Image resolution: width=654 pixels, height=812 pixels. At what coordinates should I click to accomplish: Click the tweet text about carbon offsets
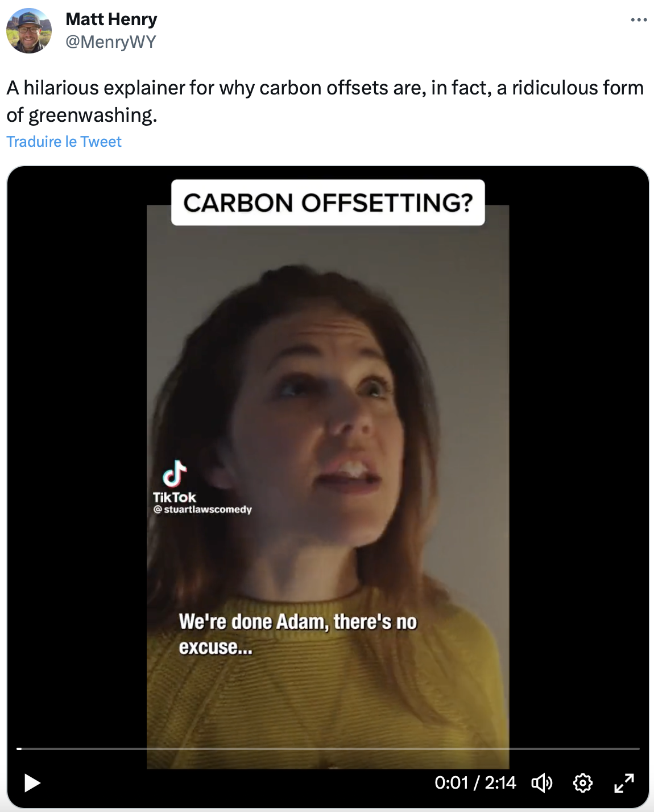tap(325, 88)
